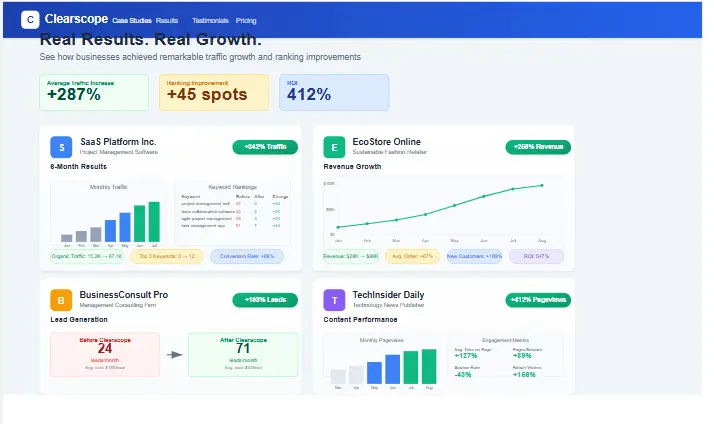Click the green E icon for EcoStore Online
The image size is (714, 424).
pos(334,147)
